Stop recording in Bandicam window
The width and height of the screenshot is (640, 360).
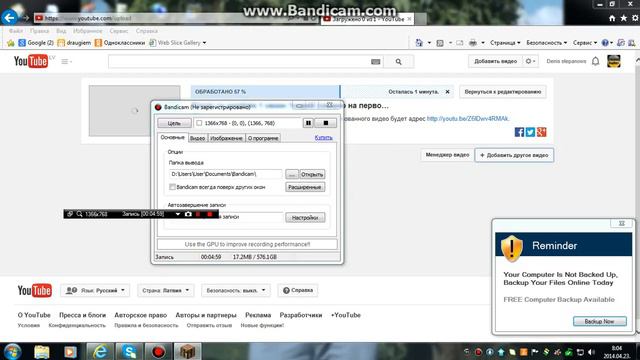(x=325, y=123)
